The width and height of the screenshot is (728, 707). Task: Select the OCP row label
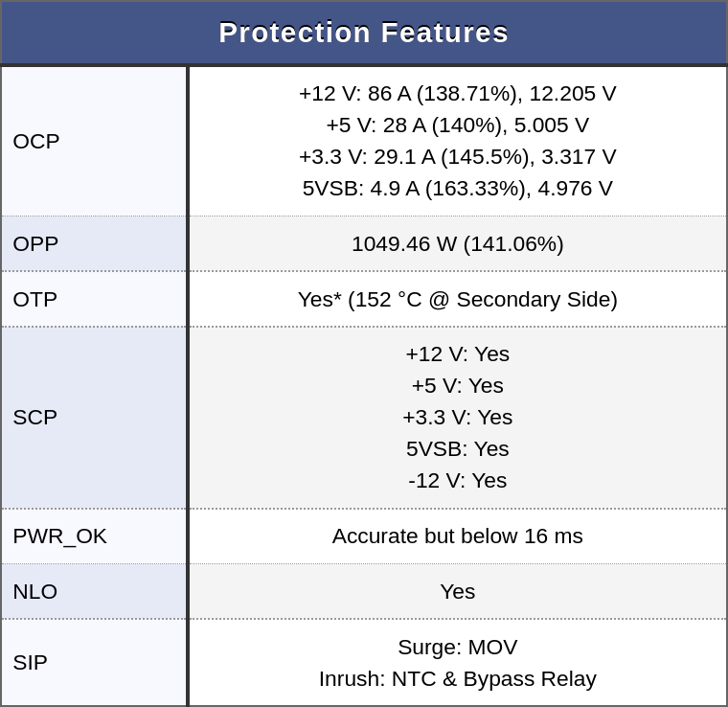click(36, 141)
